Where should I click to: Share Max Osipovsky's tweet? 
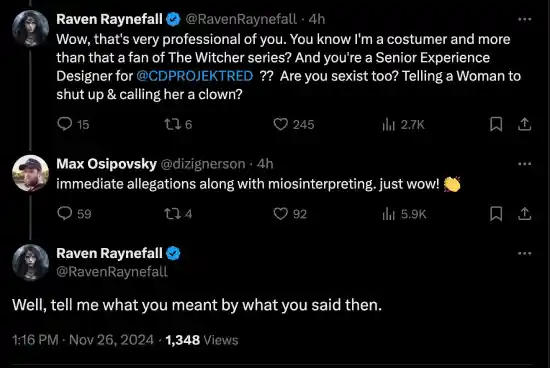(x=524, y=214)
